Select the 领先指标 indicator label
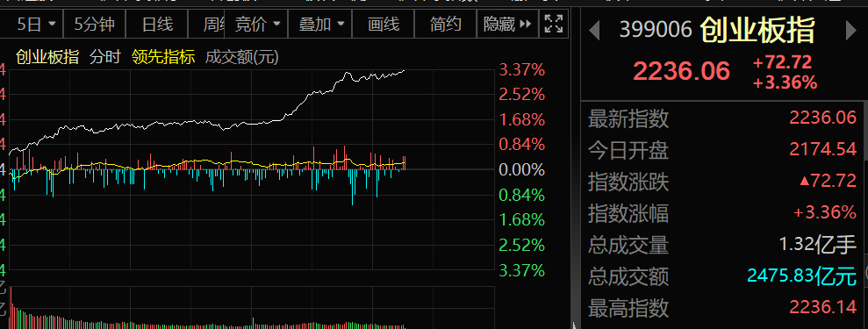This screenshot has width=868, height=329. (163, 58)
